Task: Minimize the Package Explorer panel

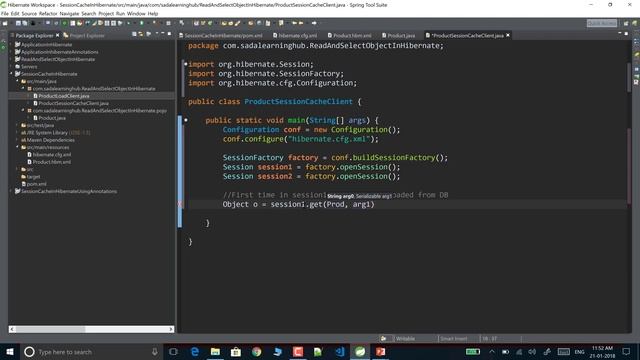Action: (x=163, y=34)
